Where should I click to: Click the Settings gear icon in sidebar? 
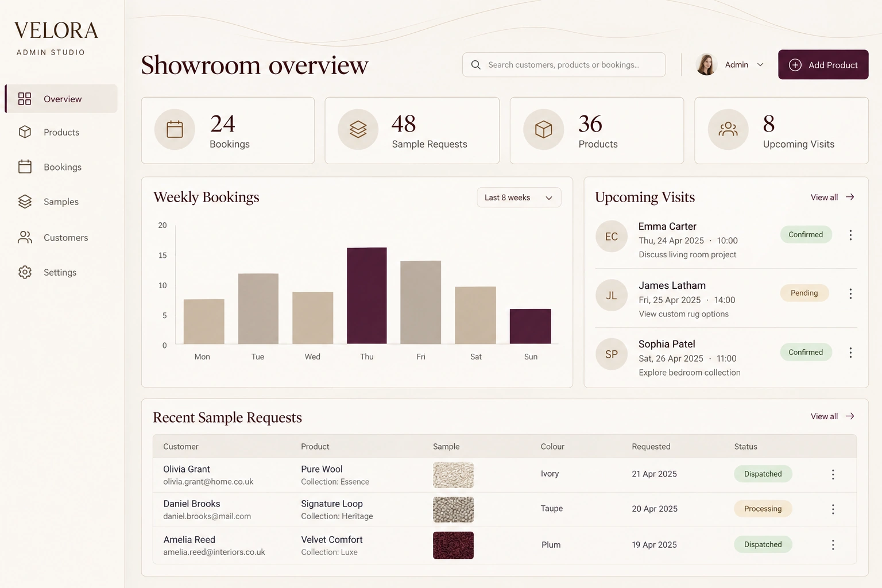(25, 272)
